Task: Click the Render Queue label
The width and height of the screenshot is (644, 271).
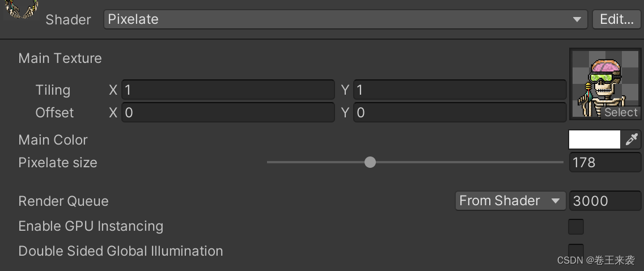Action: [x=63, y=201]
